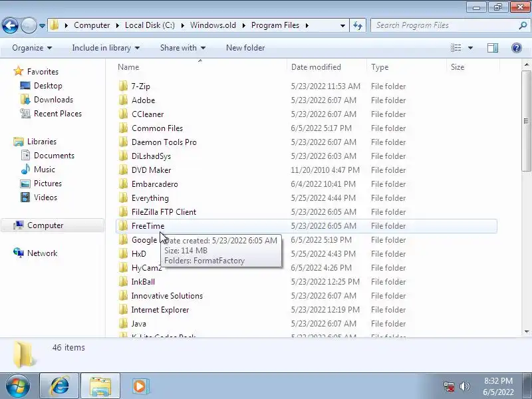The image size is (532, 399).
Task: Select the Java folder name
Action: pos(139,324)
